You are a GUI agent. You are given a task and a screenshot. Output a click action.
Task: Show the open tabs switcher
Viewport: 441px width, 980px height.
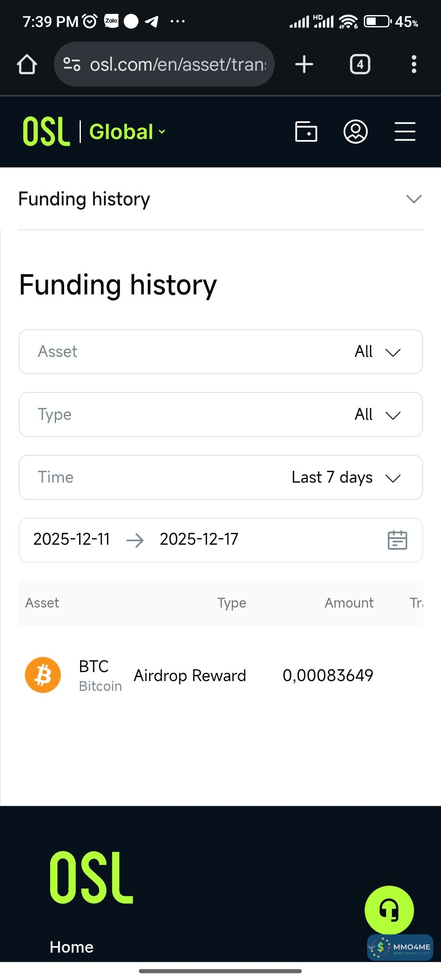click(x=360, y=65)
